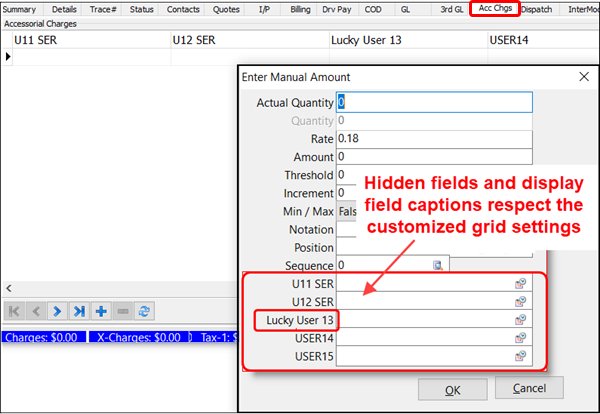600x414 pixels.
Task: Refresh the accessorial charges grid
Action: pos(144,311)
